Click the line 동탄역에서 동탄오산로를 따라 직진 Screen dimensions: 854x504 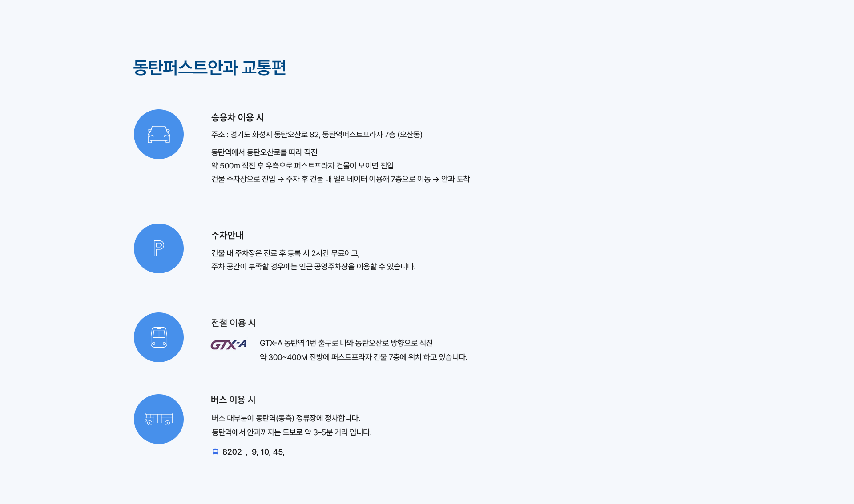coord(264,152)
